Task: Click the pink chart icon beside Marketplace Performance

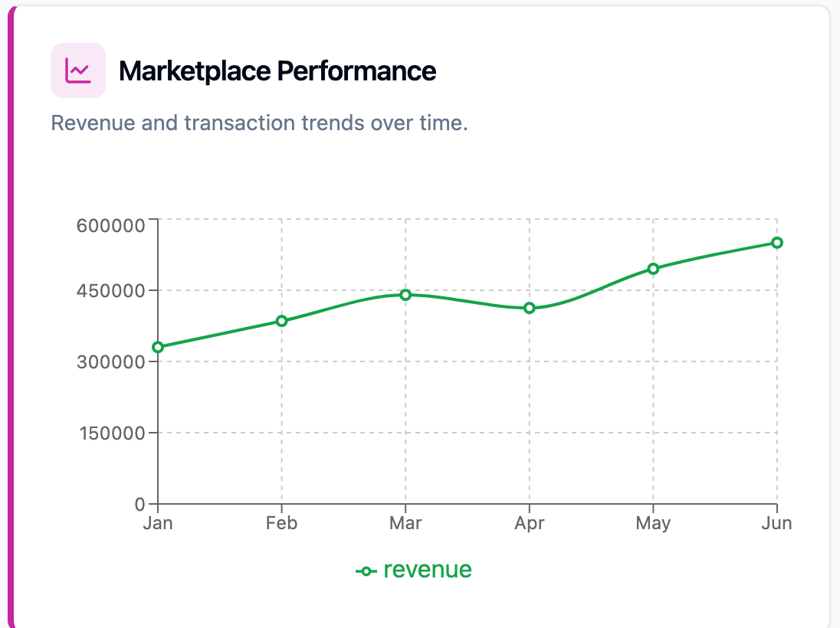Action: 78,70
